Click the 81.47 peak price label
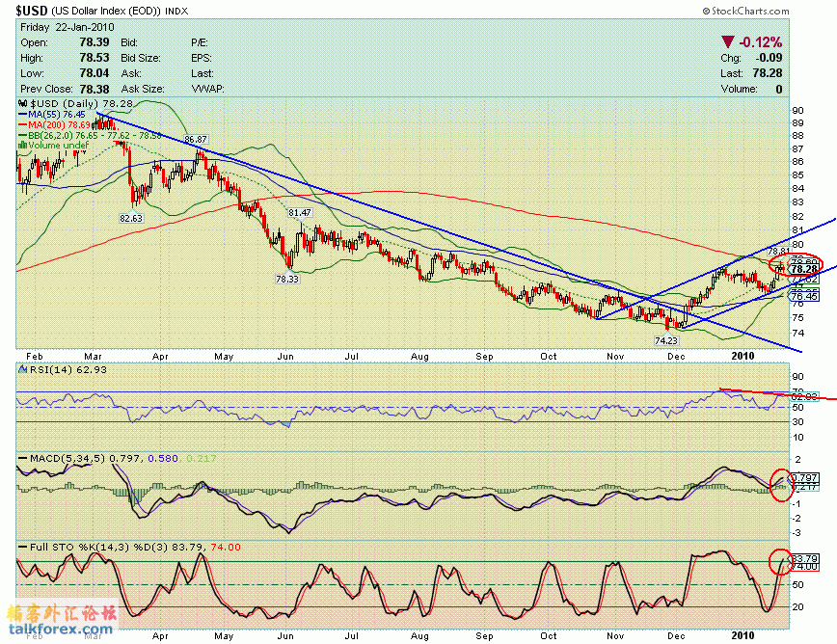The image size is (837, 644). (300, 212)
